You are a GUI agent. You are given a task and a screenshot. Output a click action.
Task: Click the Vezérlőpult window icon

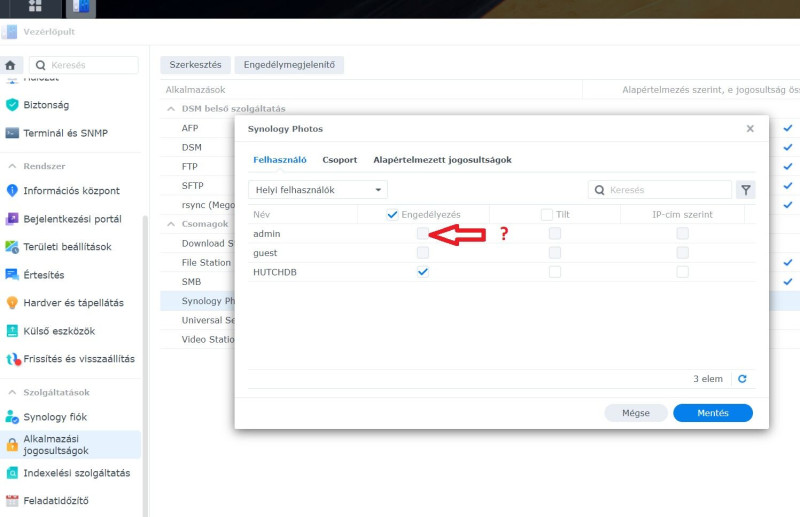click(x=9, y=32)
